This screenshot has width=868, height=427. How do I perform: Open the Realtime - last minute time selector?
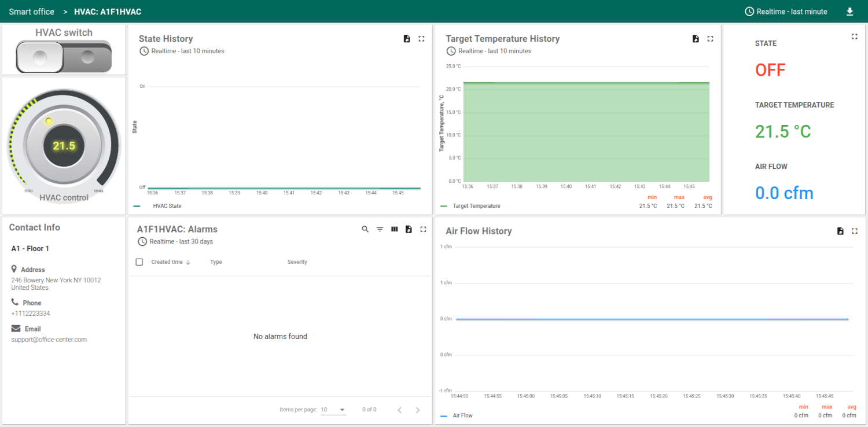tap(786, 12)
